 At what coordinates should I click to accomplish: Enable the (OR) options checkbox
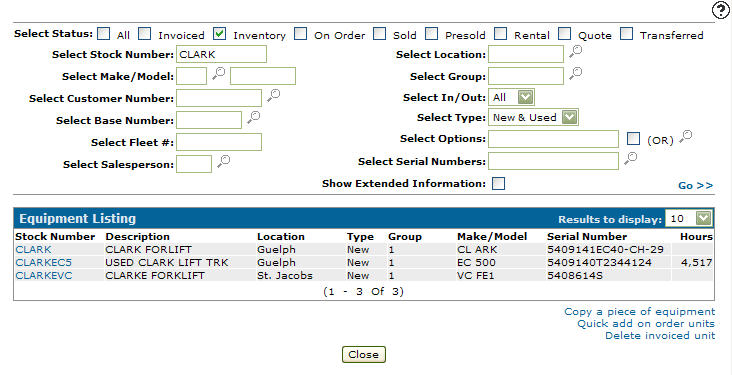point(633,139)
